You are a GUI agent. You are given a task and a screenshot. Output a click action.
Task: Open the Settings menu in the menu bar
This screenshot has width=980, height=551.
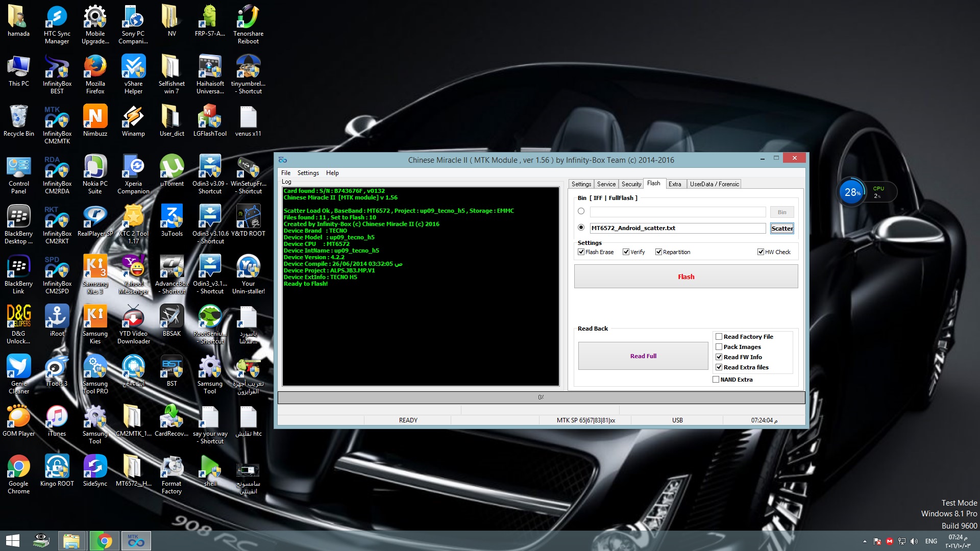(308, 173)
